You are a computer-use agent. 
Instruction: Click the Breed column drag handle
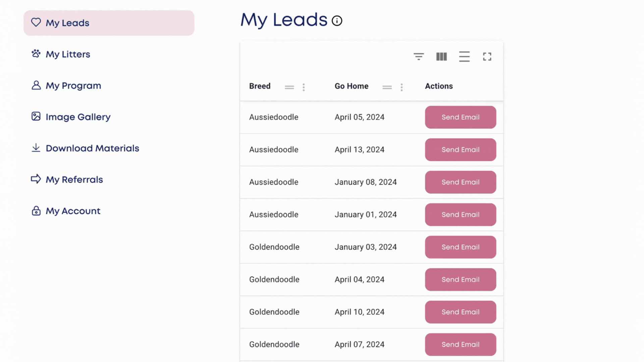(x=289, y=87)
